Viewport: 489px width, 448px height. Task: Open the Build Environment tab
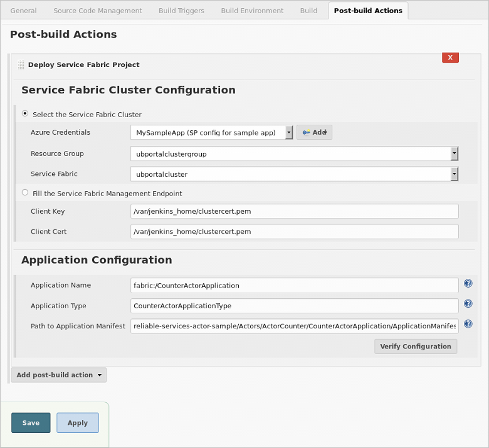click(x=252, y=11)
